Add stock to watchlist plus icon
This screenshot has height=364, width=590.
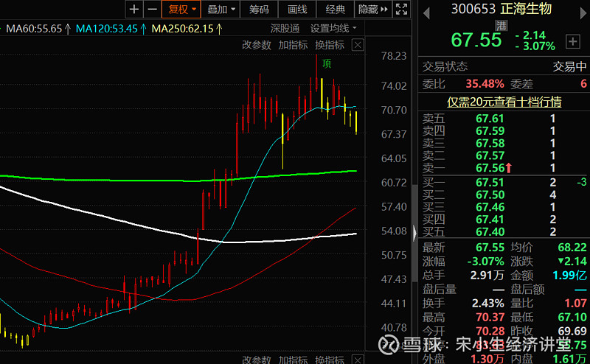click(x=573, y=41)
